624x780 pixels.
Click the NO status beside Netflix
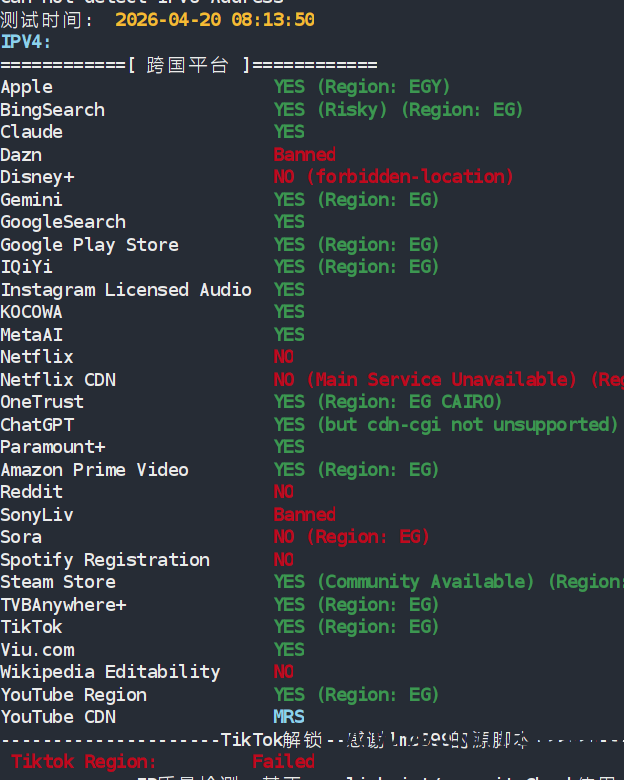[x=284, y=357]
